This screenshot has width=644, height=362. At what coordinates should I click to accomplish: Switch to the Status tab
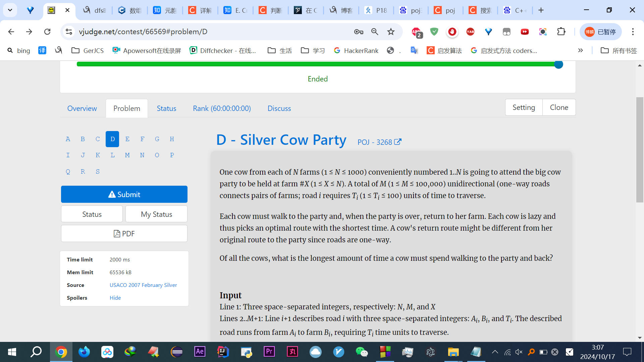(x=166, y=108)
